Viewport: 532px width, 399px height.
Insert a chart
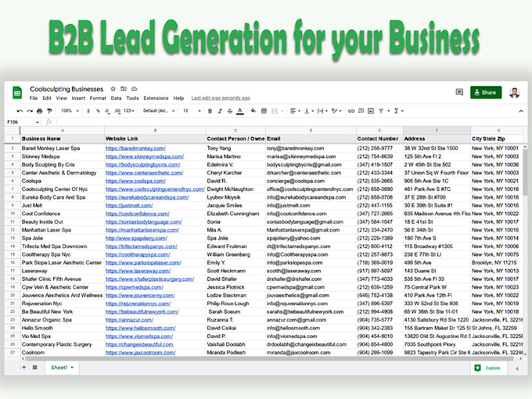pos(371,111)
